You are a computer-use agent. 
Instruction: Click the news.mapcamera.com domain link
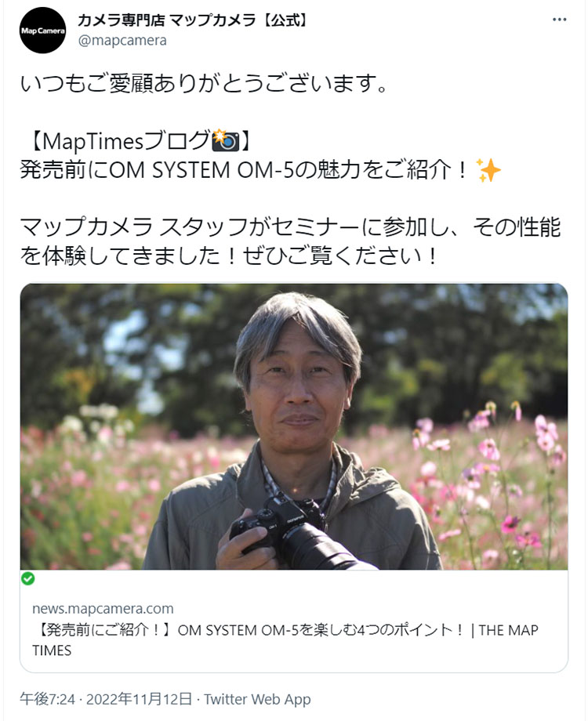103,608
